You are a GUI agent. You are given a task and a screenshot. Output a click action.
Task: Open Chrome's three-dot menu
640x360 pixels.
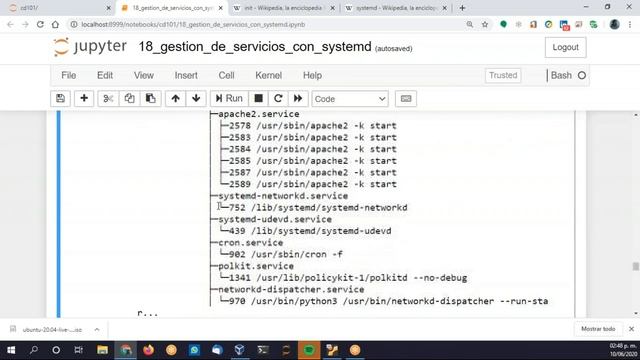pyautogui.click(x=630, y=24)
